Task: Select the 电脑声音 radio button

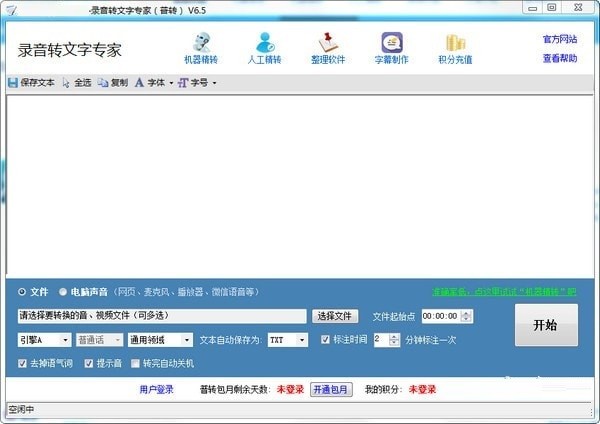Action: 63,292
